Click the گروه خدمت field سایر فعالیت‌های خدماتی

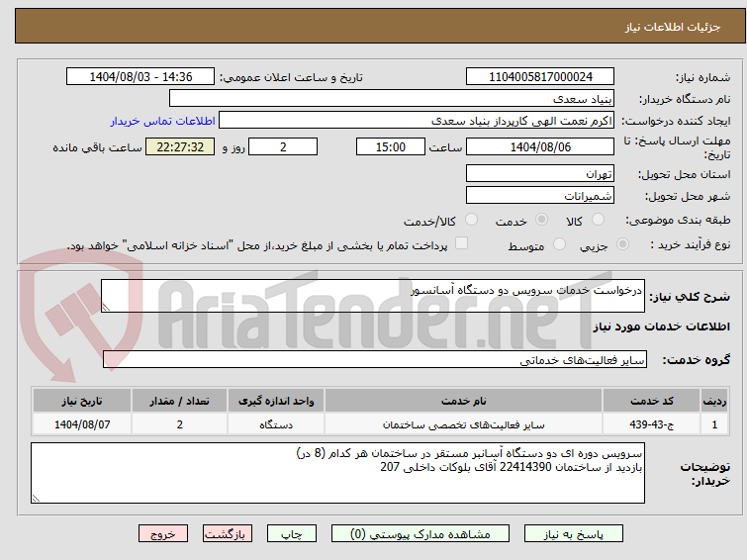click(x=375, y=360)
